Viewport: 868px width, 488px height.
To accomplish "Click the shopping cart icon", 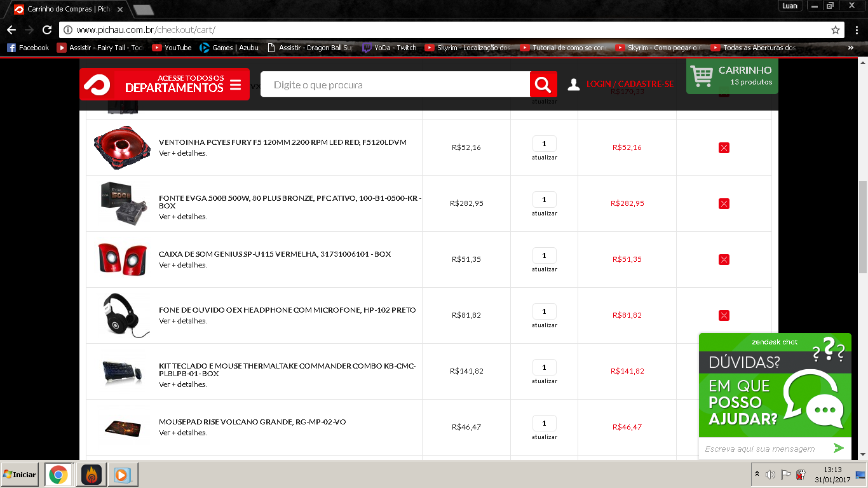I will point(702,76).
